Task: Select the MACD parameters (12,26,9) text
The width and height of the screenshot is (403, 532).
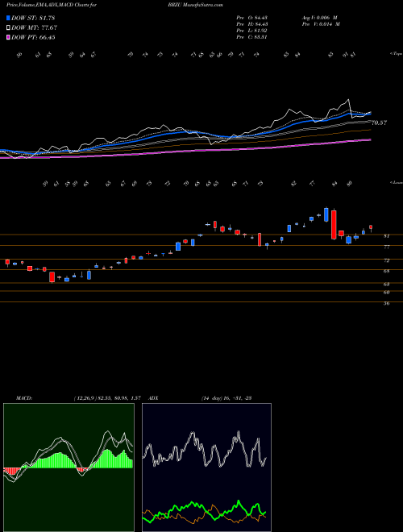Action: 85,397
